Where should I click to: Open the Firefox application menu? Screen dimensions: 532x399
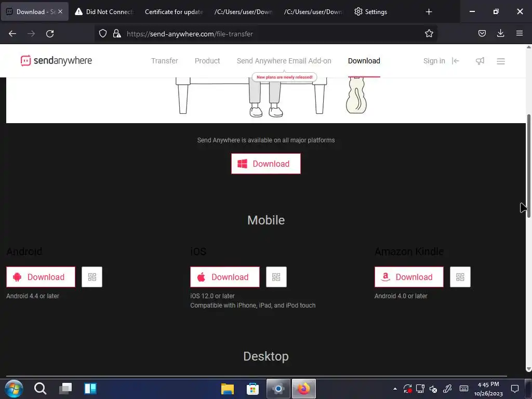point(519,33)
